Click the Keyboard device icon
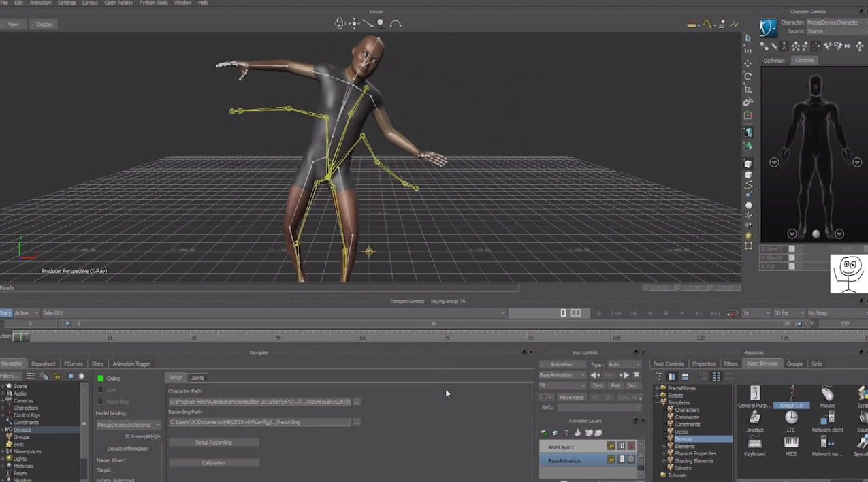Screen dimensions: 868x482 click(x=754, y=443)
